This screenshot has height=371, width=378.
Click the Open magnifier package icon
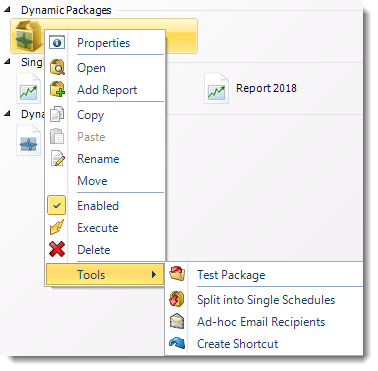click(x=57, y=67)
